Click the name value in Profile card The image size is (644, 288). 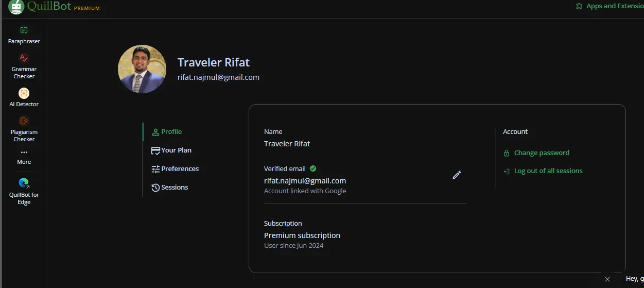[x=287, y=144]
